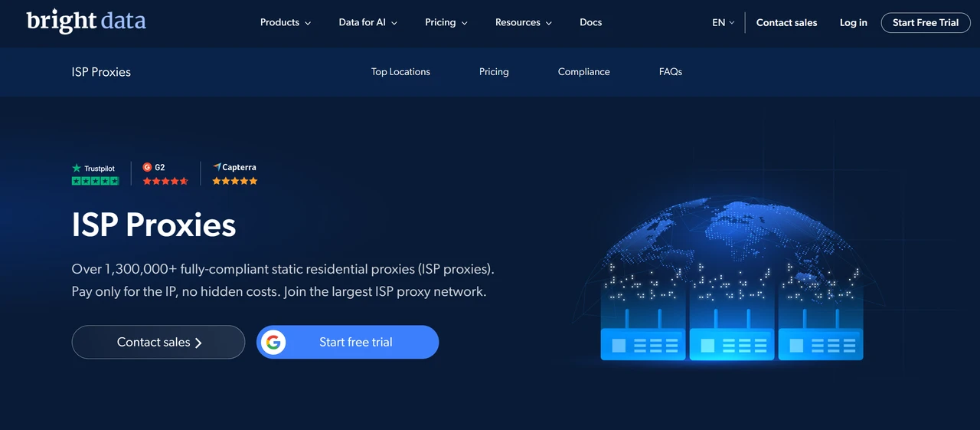980x430 pixels.
Task: Click the blue Start free trial button
Action: click(x=348, y=342)
